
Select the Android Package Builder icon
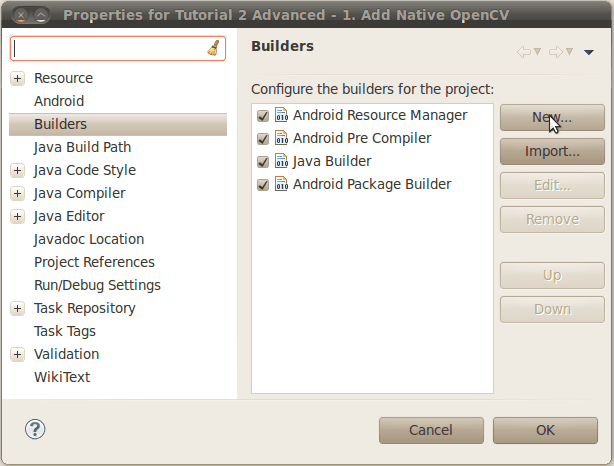click(281, 184)
